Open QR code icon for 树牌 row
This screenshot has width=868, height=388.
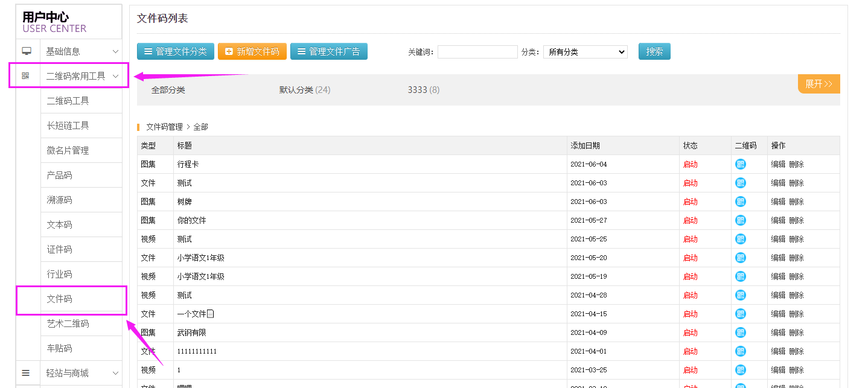(741, 202)
